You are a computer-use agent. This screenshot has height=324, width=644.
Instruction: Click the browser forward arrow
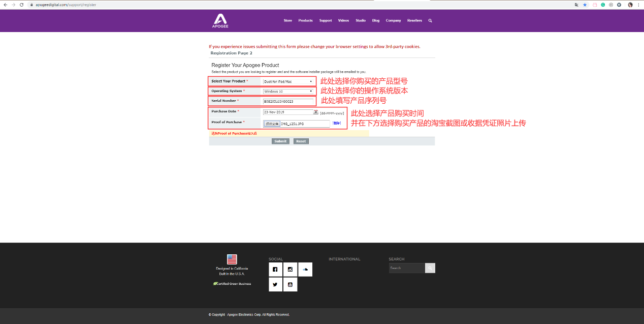pos(13,5)
